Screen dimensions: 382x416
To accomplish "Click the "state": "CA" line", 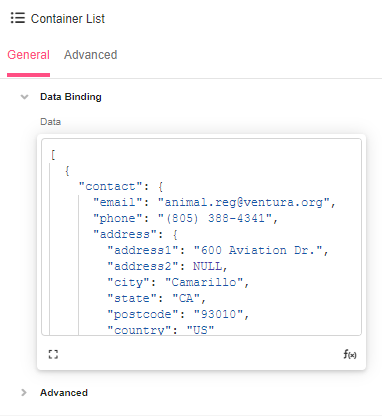I will point(156,298).
